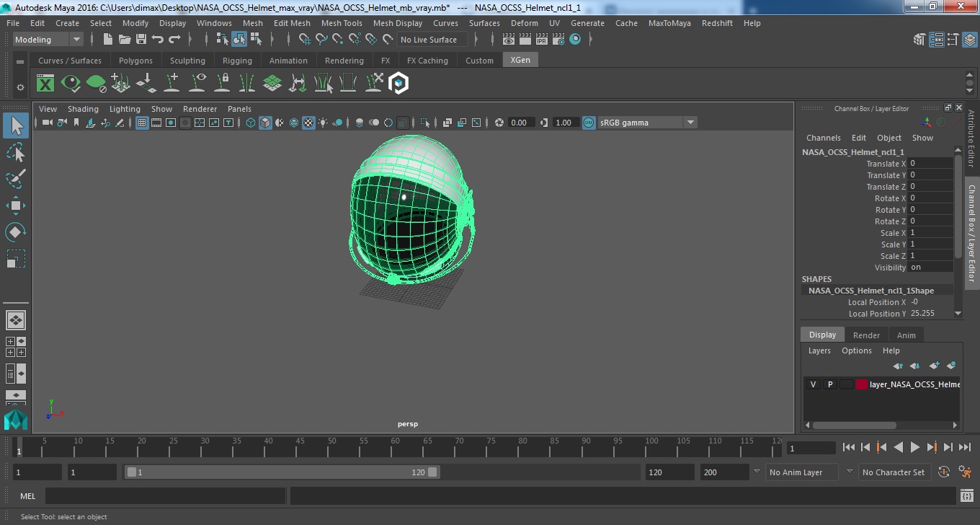Click MEL command language label

pos(28,496)
